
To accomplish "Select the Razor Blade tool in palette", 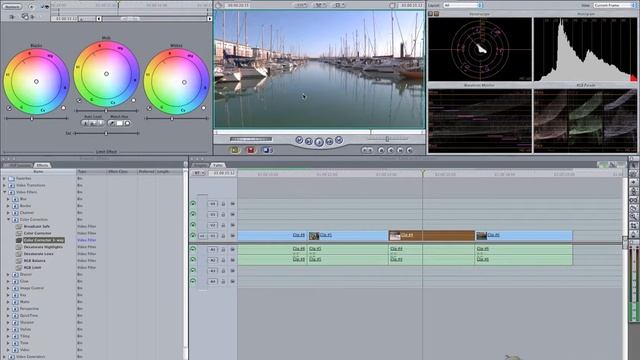I will pyautogui.click(x=633, y=208).
